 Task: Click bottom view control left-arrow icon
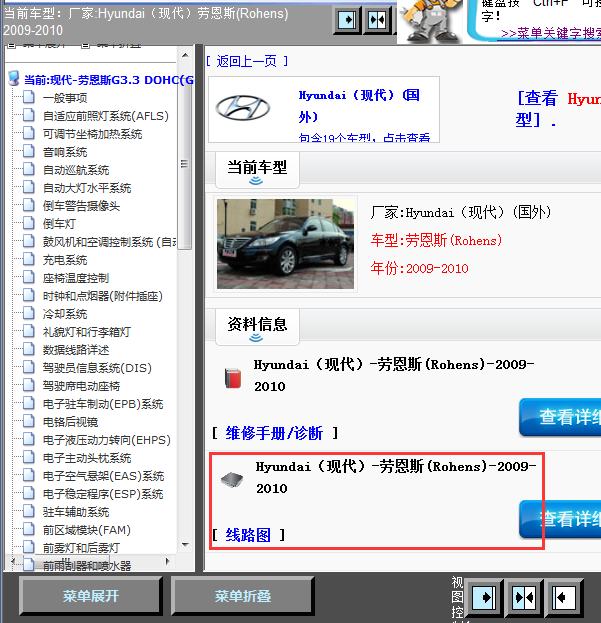[564, 597]
